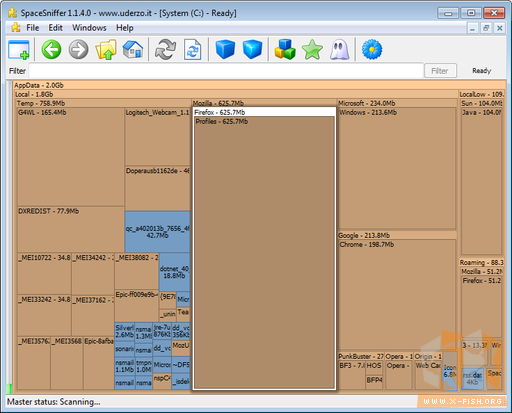The height and width of the screenshot is (413, 512).
Task: Select the Windows - 213.6Mb block
Action: click(x=397, y=168)
